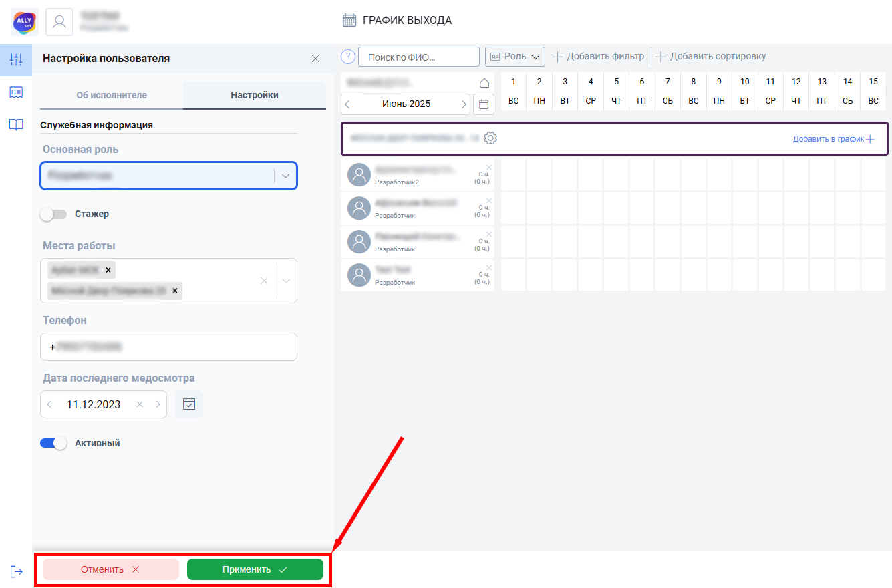Remove the second Разработчик employee row via X

(x=488, y=234)
